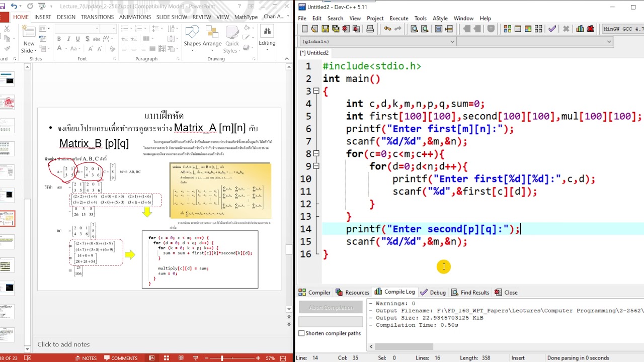Save the file using Dev-C++ save icon
Viewport: 644px width, 362px height.
pyautogui.click(x=325, y=29)
